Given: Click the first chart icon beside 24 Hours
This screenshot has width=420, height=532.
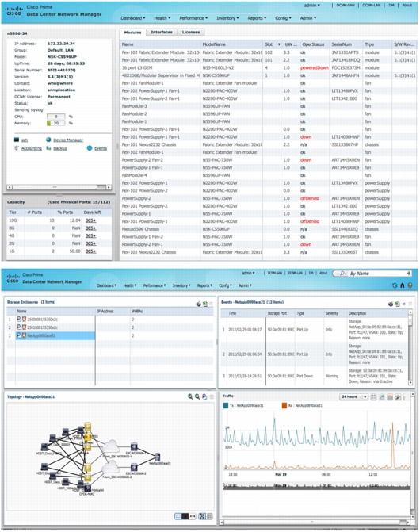Looking at the screenshot, I should 373,397.
